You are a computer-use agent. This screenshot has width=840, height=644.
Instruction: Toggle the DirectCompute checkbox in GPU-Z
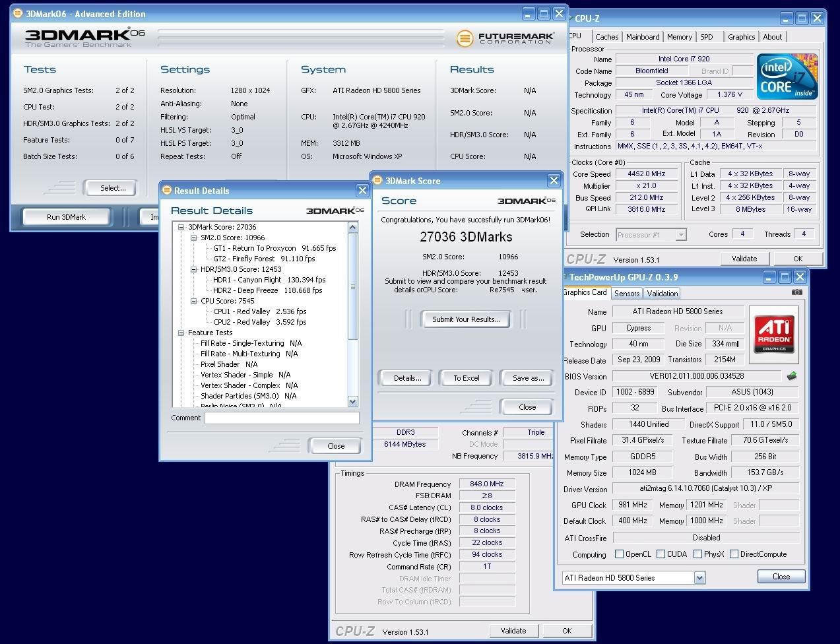coord(734,554)
